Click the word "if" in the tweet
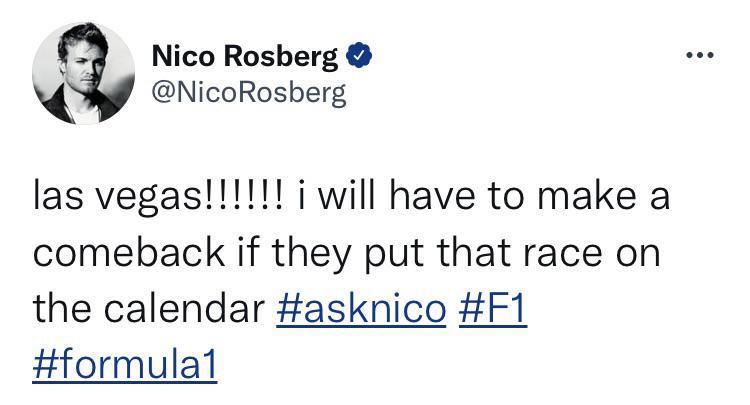 tap(248, 253)
